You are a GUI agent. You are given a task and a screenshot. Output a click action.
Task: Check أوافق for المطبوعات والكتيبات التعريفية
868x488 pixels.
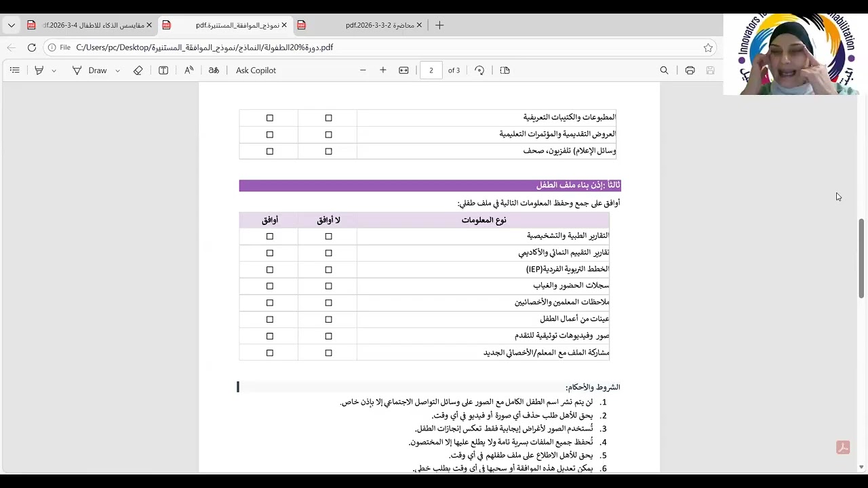point(270,118)
